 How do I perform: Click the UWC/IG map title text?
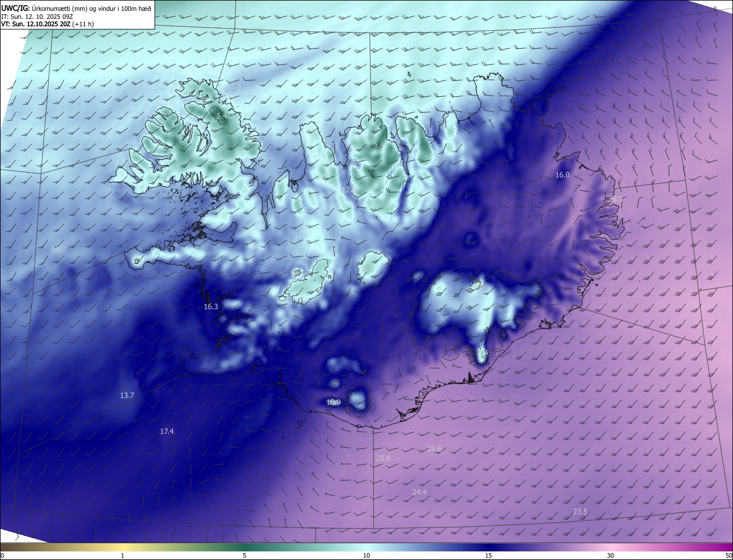pyautogui.click(x=76, y=8)
